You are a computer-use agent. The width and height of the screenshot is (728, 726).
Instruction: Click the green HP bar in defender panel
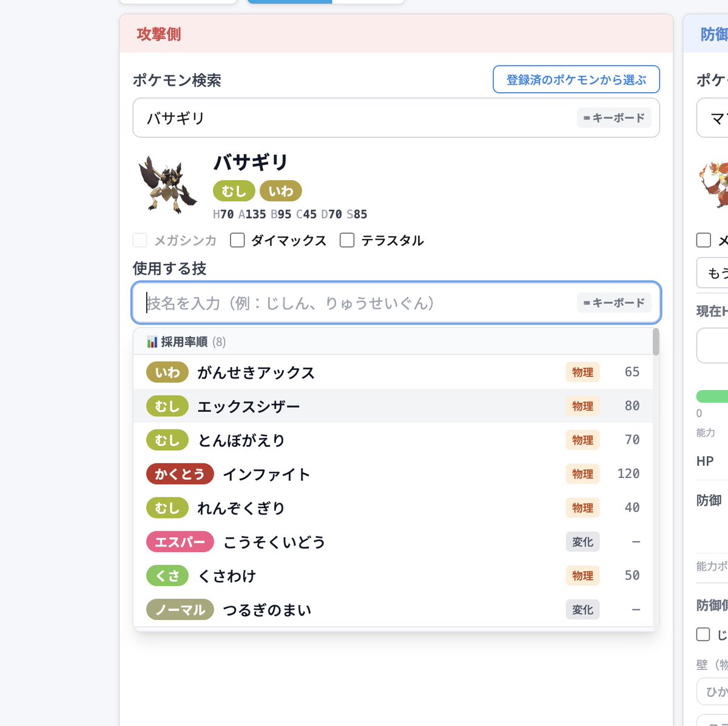tap(712, 397)
